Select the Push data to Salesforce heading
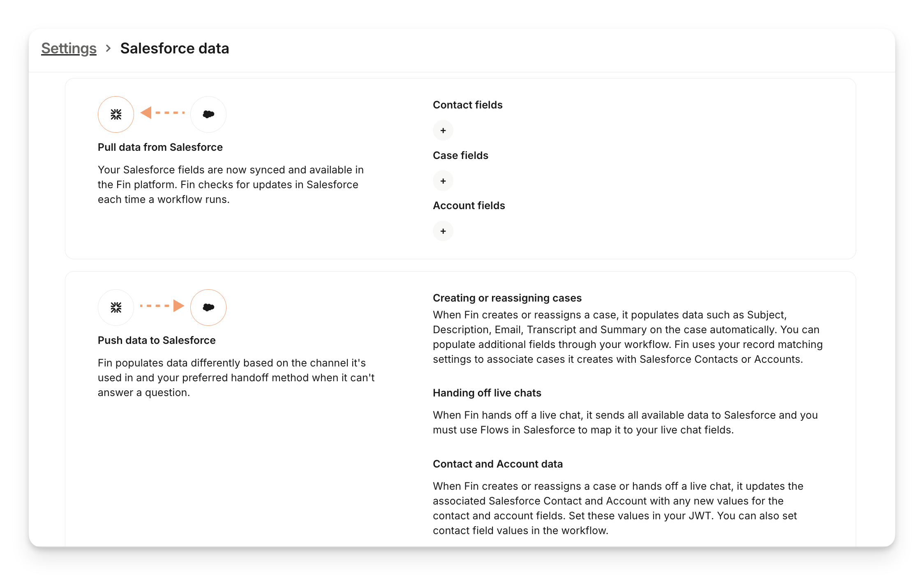The image size is (924, 576). (157, 340)
